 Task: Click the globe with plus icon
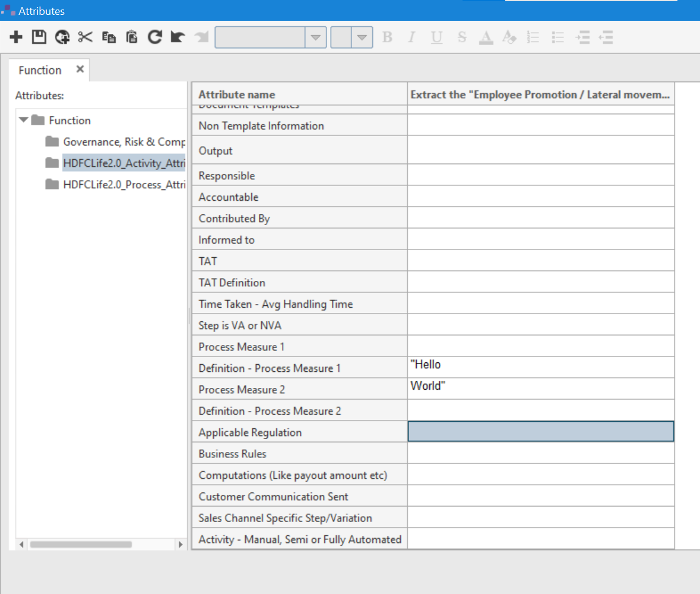click(x=62, y=37)
